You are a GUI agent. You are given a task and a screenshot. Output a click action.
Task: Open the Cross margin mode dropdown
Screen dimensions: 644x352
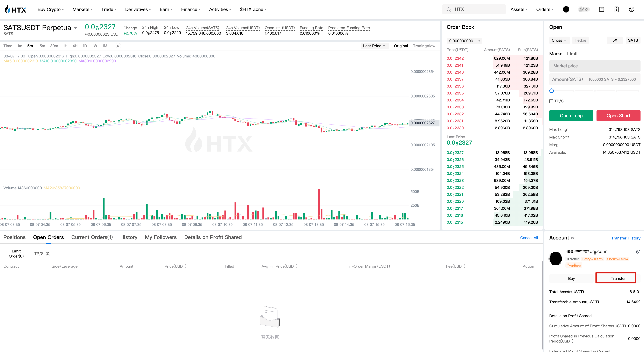point(559,40)
